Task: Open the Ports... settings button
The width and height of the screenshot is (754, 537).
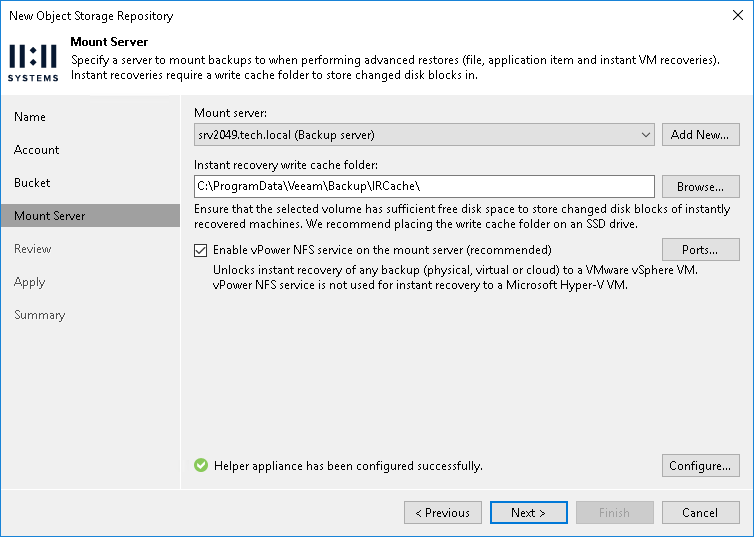Action: coord(701,250)
